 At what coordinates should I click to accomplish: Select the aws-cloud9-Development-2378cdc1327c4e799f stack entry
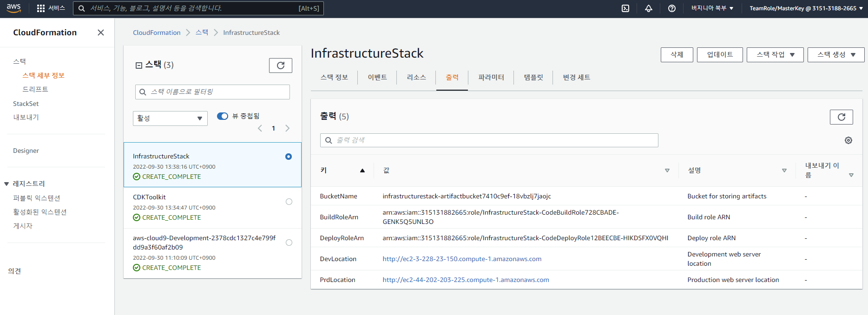212,253
